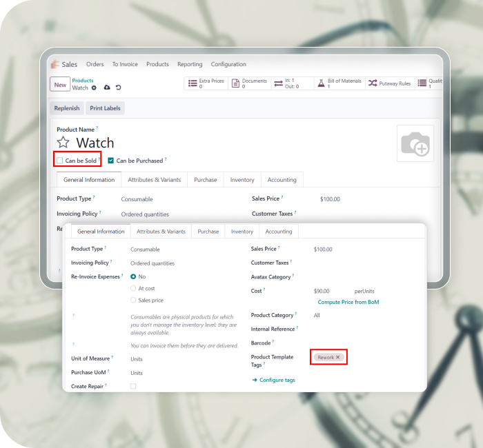This screenshot has height=448, width=483.
Task: Switch to upper Attributes & Variants tab
Action: click(155, 180)
